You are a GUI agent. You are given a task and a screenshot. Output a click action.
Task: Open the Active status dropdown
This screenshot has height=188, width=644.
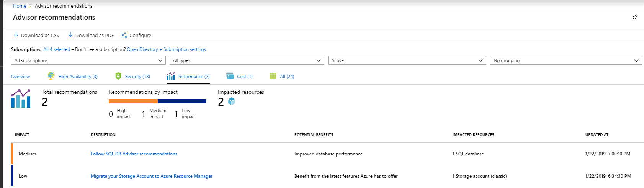pyautogui.click(x=407, y=60)
